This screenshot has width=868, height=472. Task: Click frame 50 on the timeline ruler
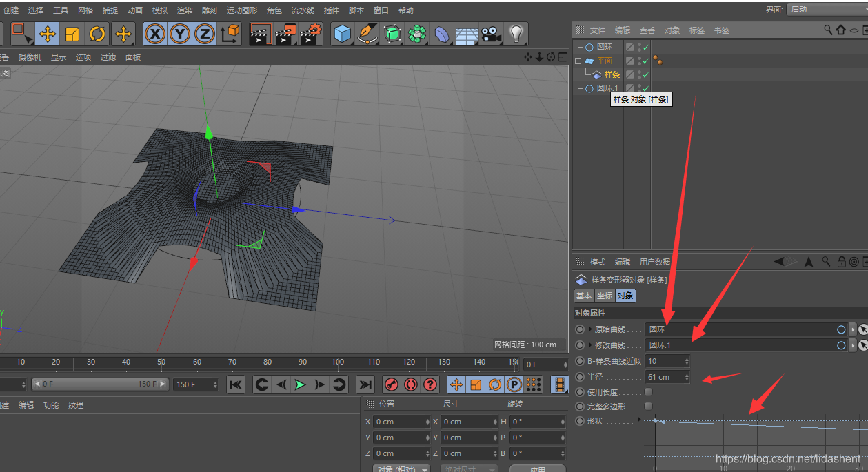coord(161,362)
